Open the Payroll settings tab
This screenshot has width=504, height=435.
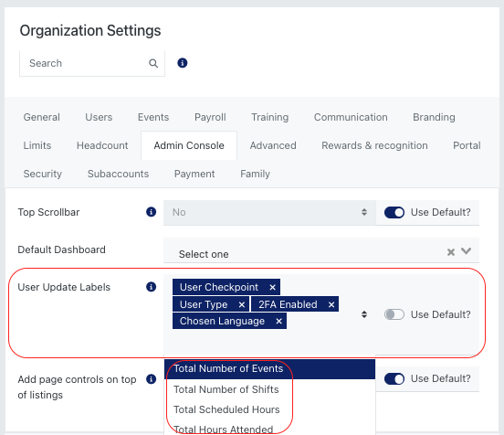[210, 117]
